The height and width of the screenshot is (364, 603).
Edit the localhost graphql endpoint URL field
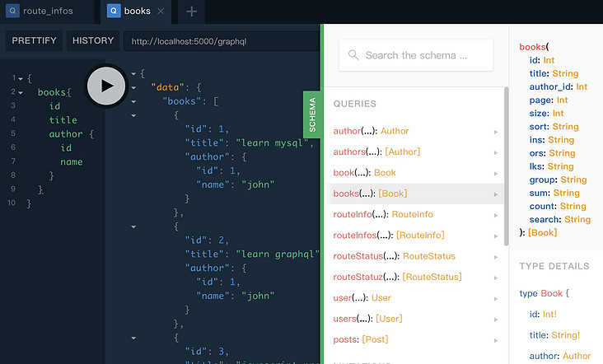tap(218, 41)
